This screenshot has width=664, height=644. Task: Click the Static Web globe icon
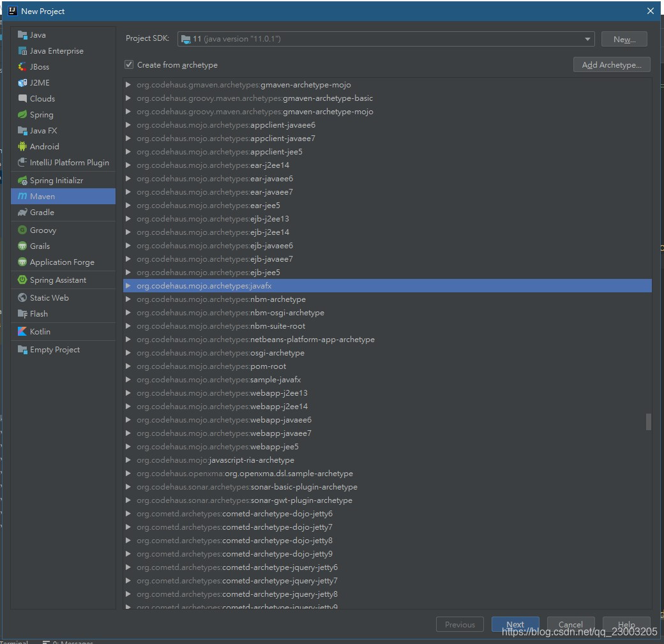pyautogui.click(x=22, y=298)
